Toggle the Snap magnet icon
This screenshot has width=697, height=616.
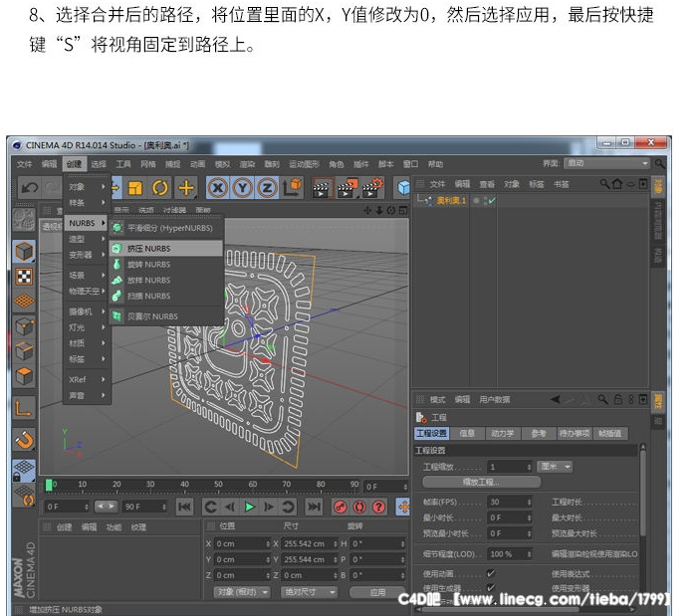tap(24, 440)
